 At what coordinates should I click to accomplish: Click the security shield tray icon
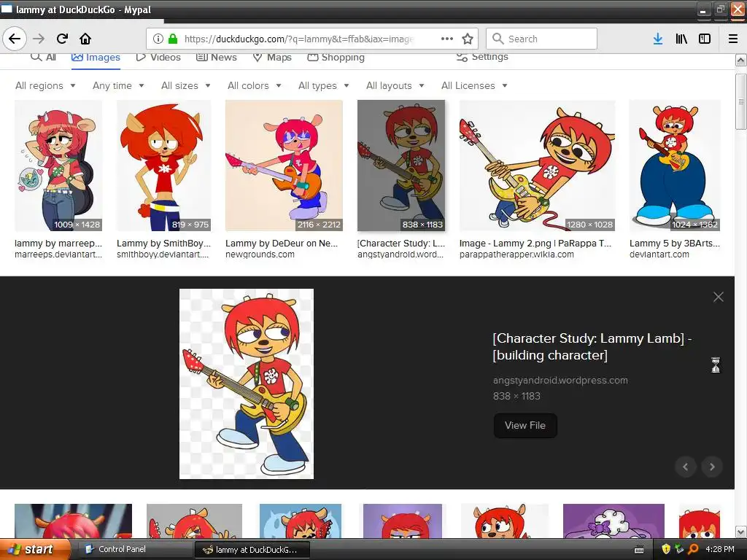[x=666, y=549]
